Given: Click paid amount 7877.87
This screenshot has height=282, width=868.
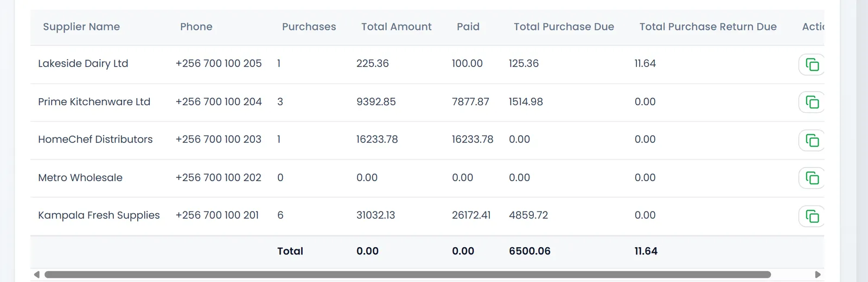Looking at the screenshot, I should click(x=470, y=101).
